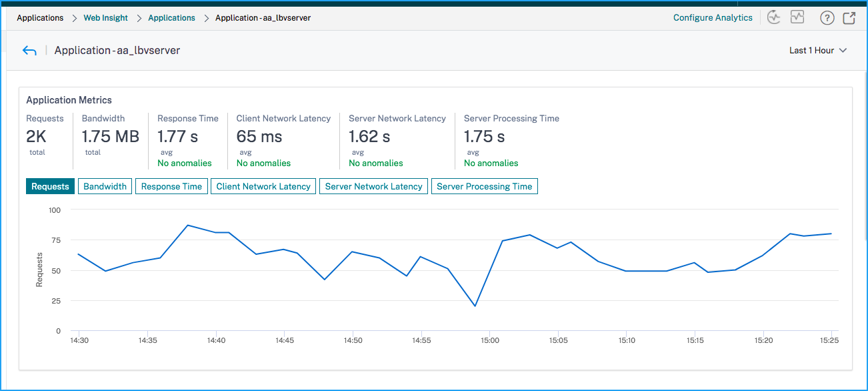Click the 1.77 s response time value
This screenshot has height=391, width=868.
[177, 137]
